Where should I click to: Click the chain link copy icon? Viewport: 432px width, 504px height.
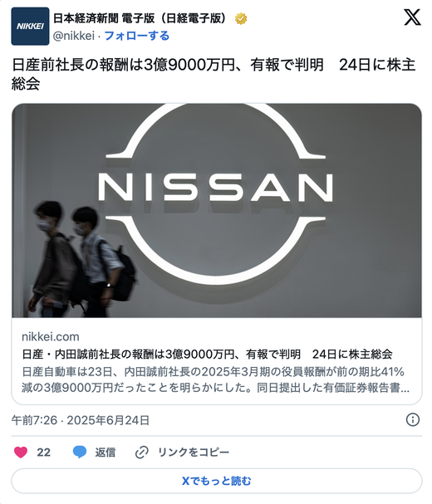[141, 453]
